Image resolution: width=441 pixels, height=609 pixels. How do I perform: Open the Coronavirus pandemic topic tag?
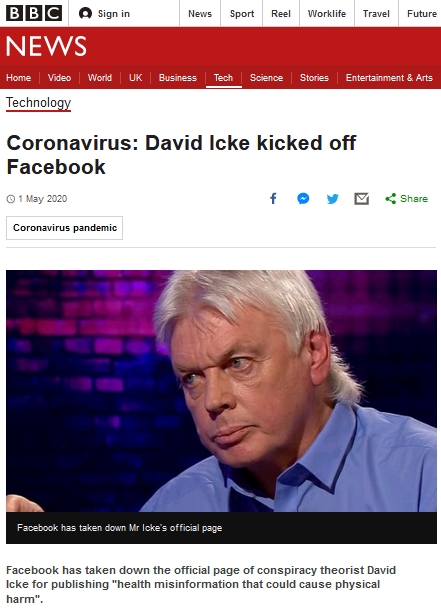(64, 228)
